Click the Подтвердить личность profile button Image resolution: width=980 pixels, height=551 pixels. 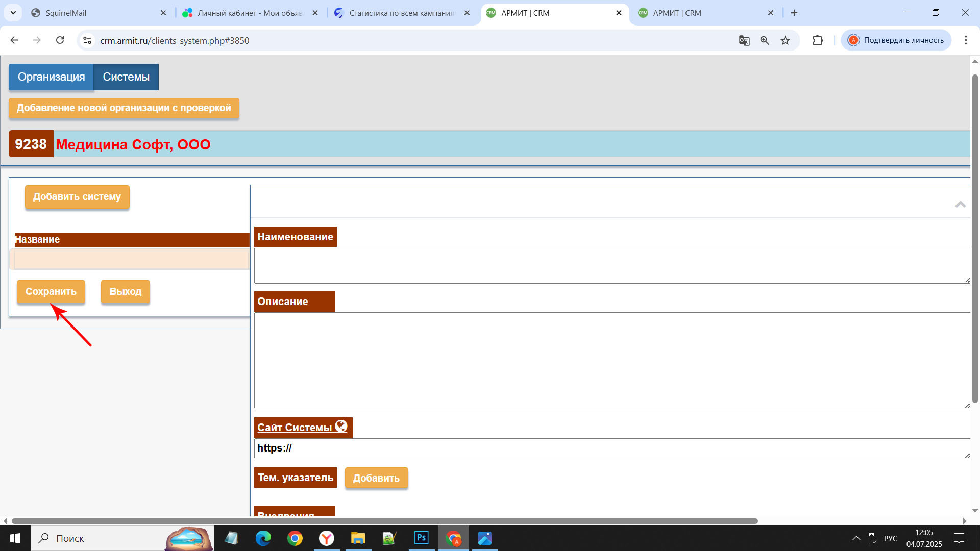point(896,40)
